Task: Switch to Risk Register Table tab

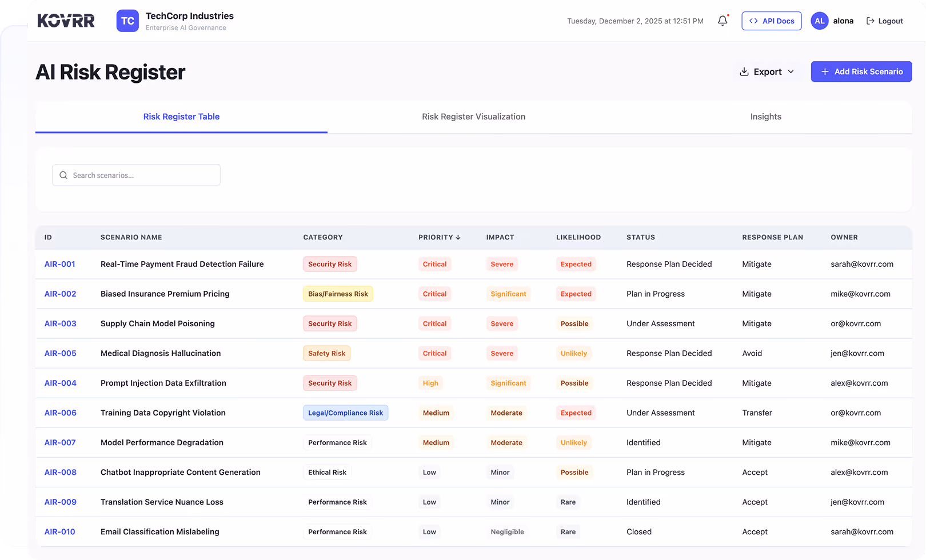Action: pos(181,117)
